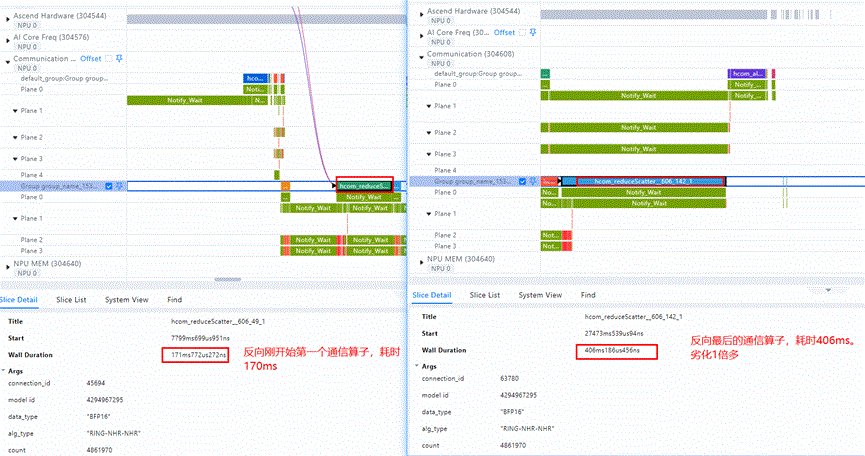The width and height of the screenshot is (865, 456).
Task: Open the Find tab in the left panel
Action: coord(174,299)
